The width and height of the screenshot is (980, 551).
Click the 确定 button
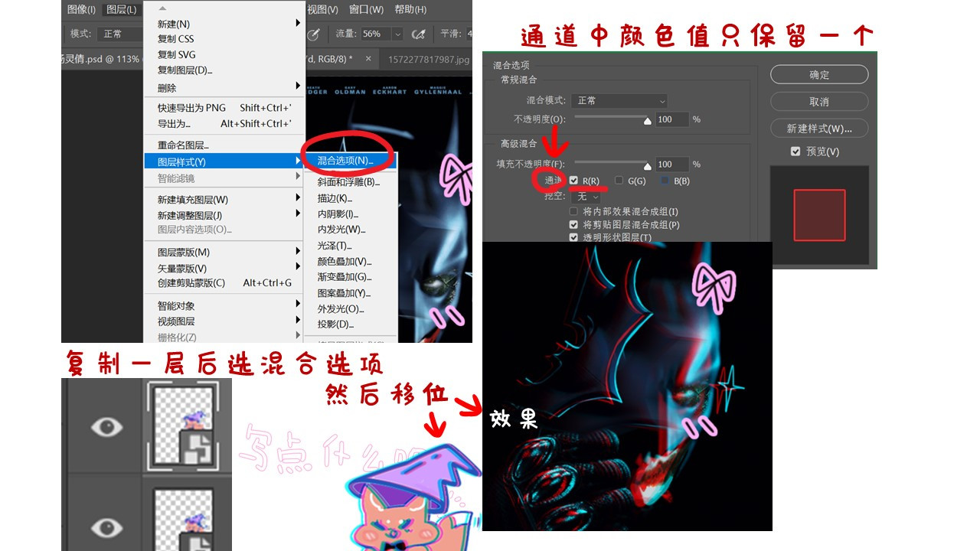coord(818,74)
